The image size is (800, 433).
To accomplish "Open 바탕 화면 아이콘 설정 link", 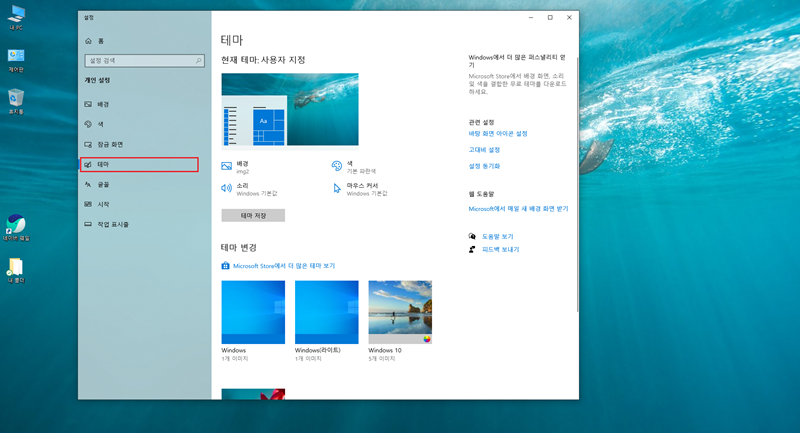I will click(498, 134).
